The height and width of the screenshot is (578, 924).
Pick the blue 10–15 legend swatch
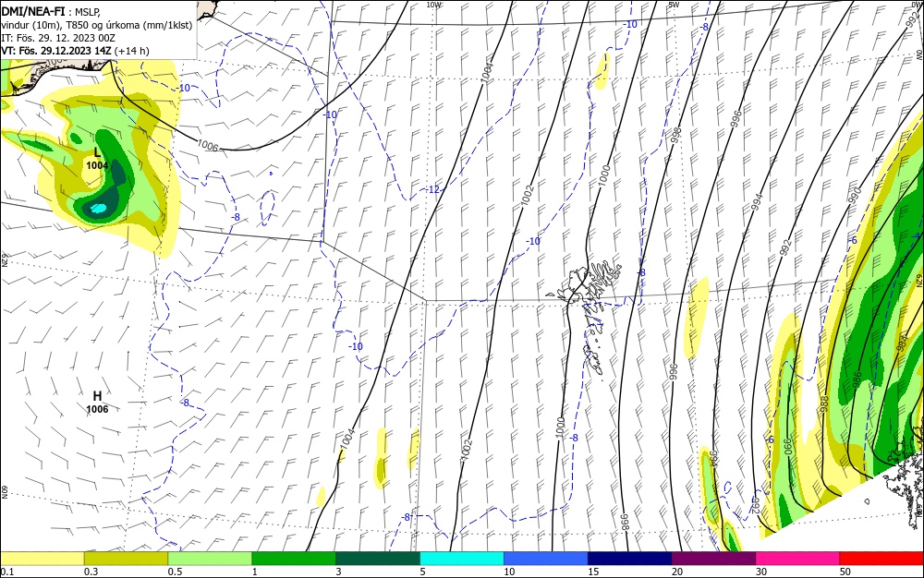click(546, 559)
